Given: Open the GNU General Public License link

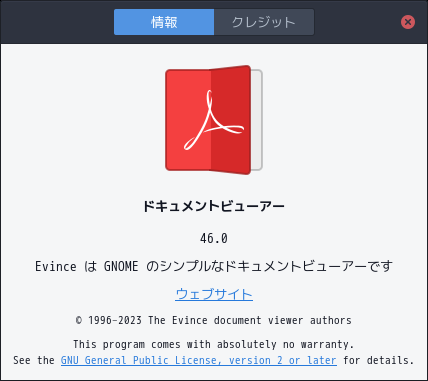Looking at the screenshot, I should [x=199, y=360].
